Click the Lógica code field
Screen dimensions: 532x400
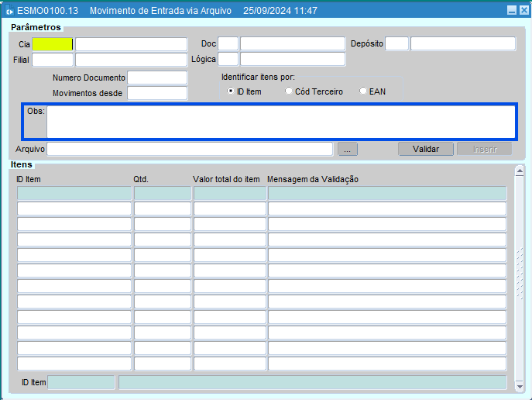[x=228, y=60]
